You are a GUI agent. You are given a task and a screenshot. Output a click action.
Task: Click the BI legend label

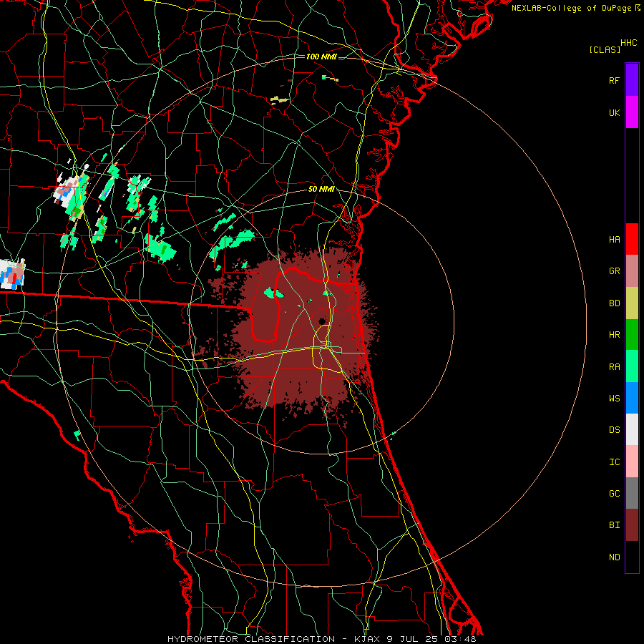(614, 525)
